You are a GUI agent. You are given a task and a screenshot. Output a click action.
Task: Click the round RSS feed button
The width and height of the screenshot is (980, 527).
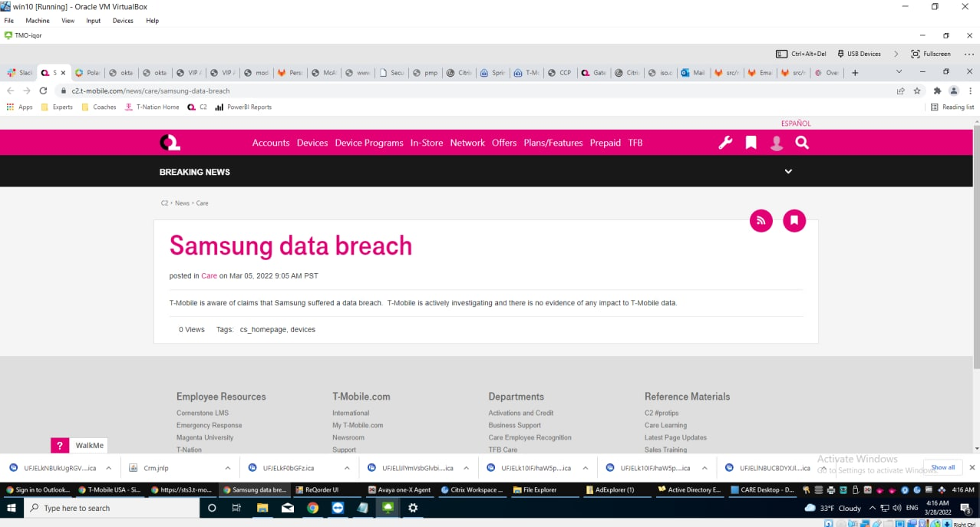tap(761, 221)
